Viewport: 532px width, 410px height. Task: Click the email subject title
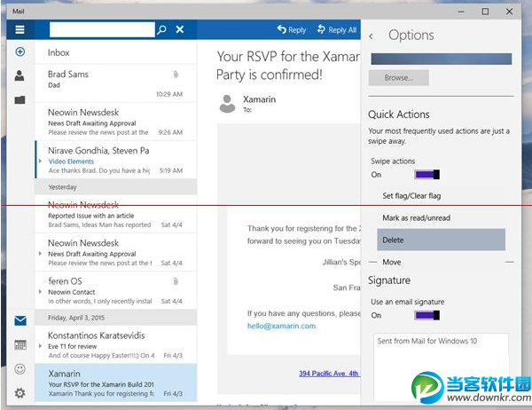[x=288, y=65]
